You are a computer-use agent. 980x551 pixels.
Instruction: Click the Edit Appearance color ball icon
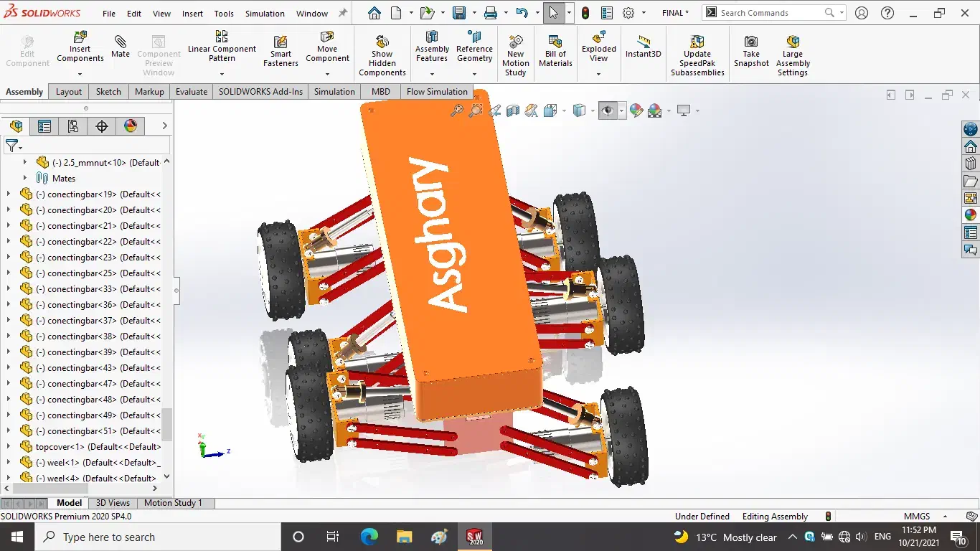click(636, 110)
